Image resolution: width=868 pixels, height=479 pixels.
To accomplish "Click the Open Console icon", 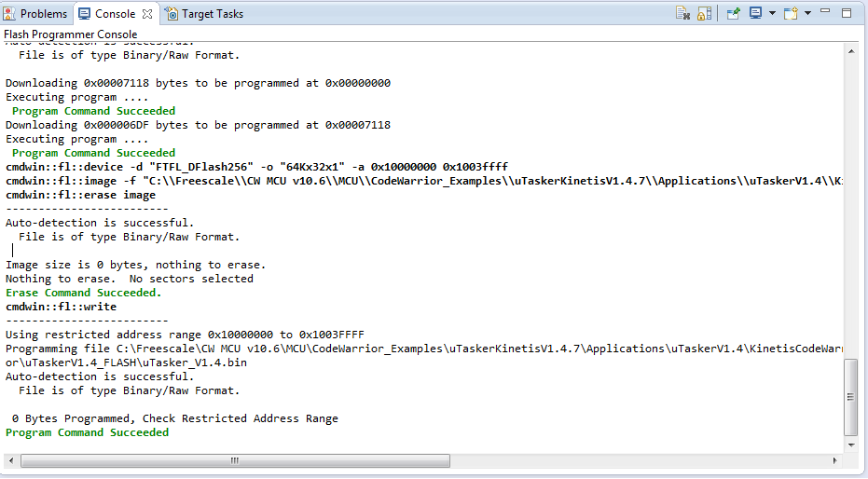I will 790,14.
